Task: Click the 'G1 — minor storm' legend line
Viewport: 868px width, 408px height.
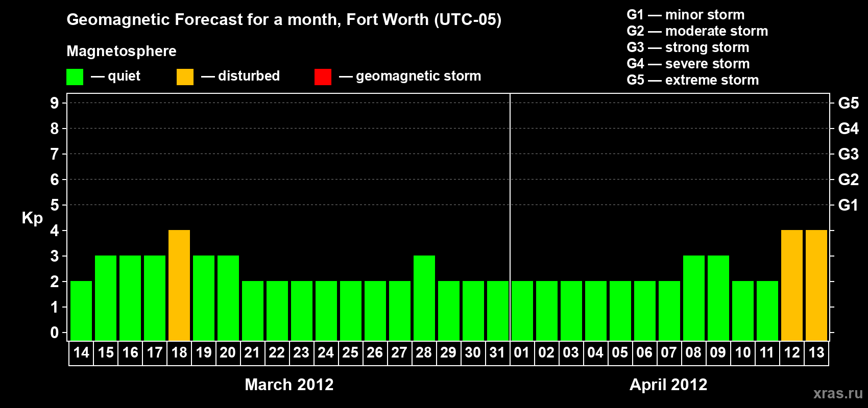Action: point(685,15)
